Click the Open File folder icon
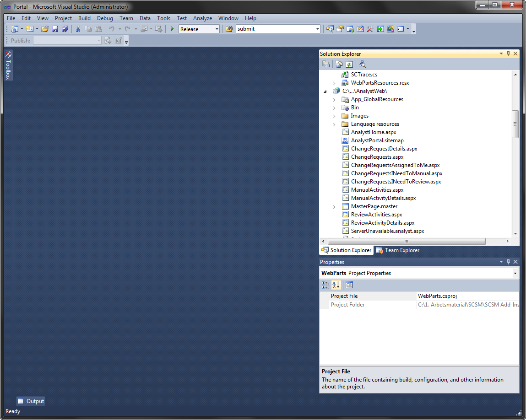 (44, 29)
